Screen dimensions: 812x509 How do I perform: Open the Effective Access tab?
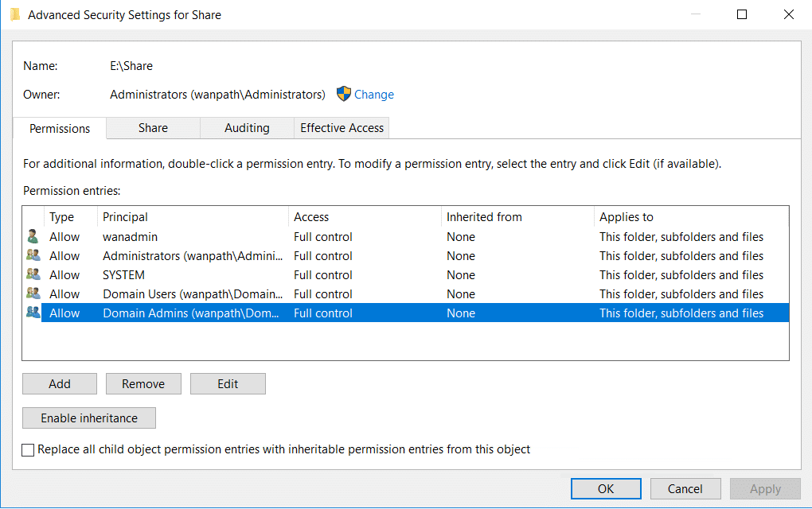pyautogui.click(x=342, y=128)
